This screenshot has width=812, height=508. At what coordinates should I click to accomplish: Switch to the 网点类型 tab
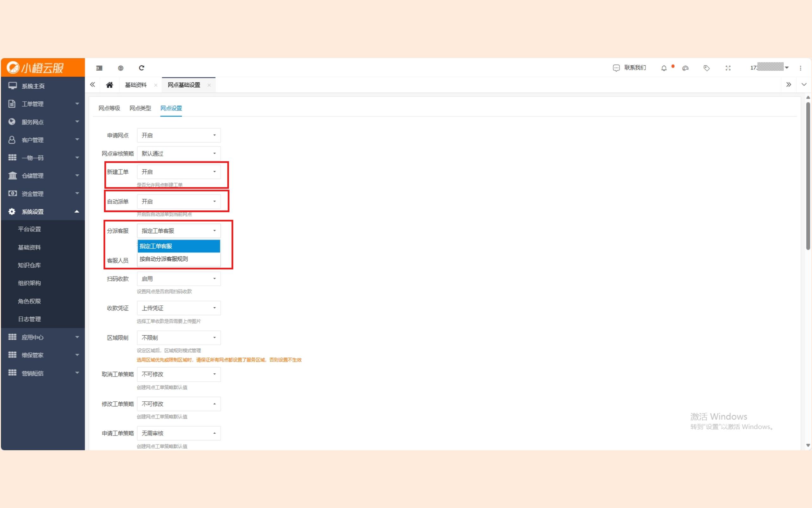[x=140, y=108]
